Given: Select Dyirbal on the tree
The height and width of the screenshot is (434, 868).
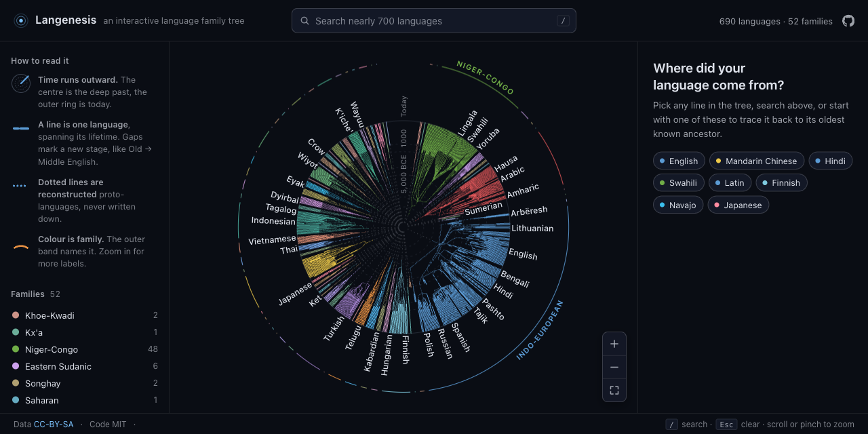Looking at the screenshot, I should point(285,197).
